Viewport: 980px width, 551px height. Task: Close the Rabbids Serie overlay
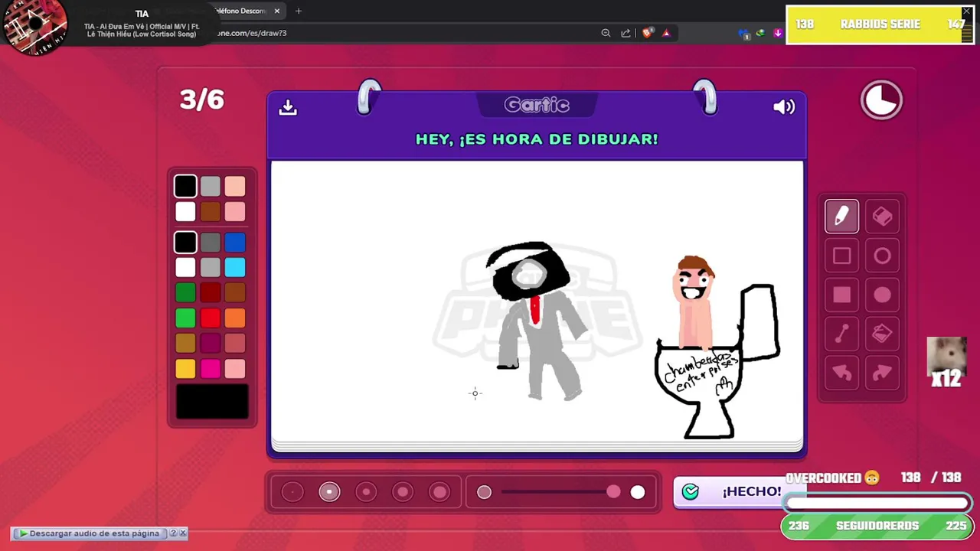pyautogui.click(x=966, y=11)
